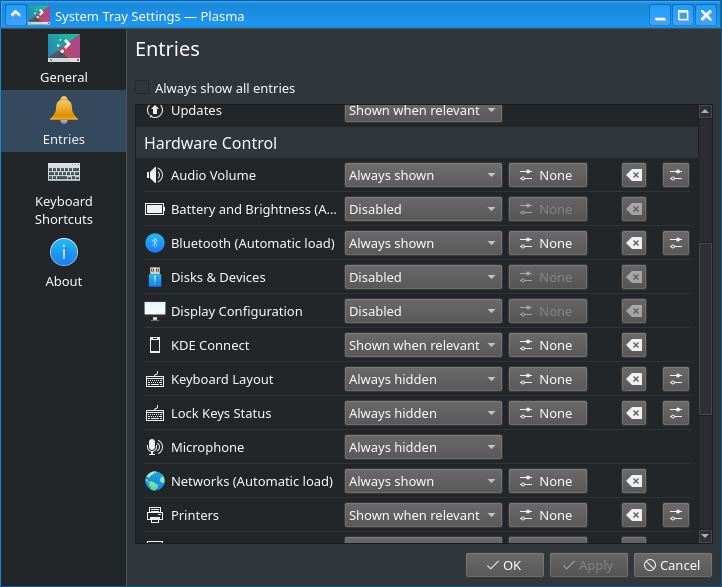722x587 pixels.
Task: Open KDE Connect visibility dropdown
Action: pos(423,345)
